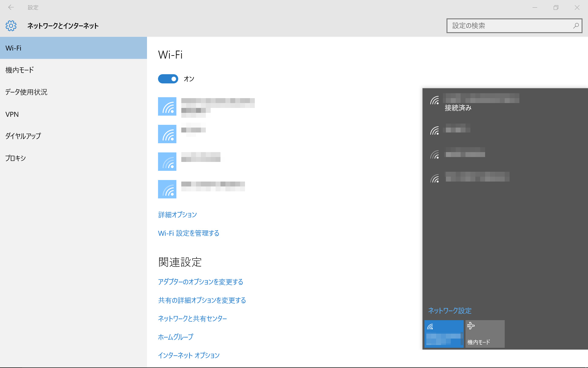Click the back arrow icon in title bar
The height and width of the screenshot is (368, 588).
[11, 7]
